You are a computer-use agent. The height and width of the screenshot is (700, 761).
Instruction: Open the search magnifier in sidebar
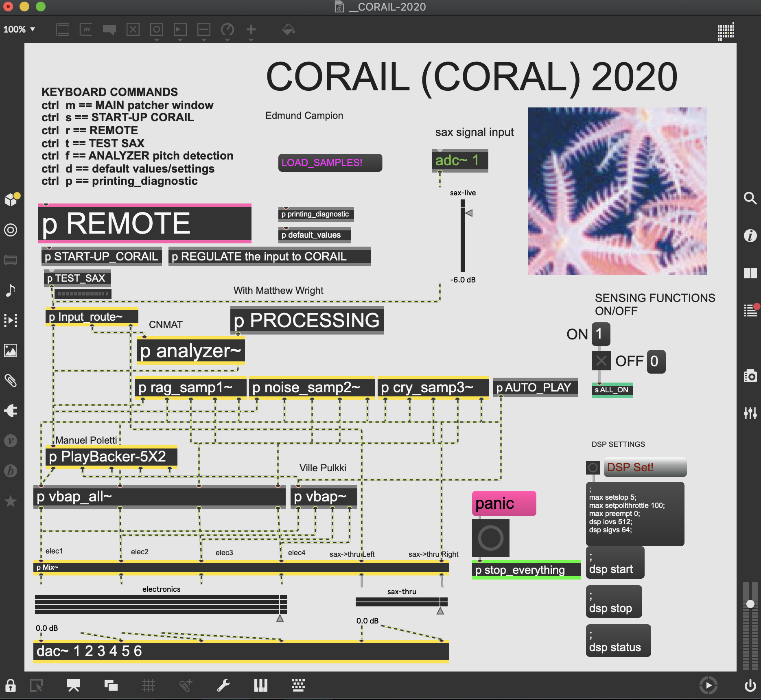(x=750, y=198)
